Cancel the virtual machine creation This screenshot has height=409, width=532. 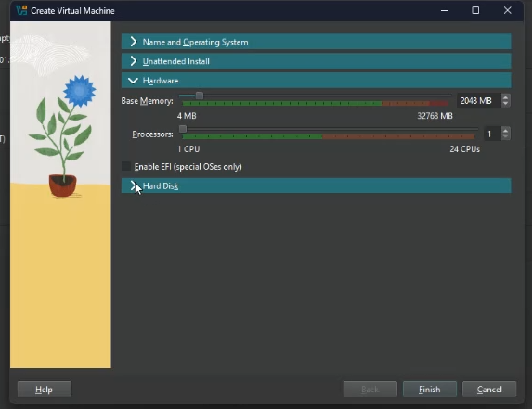(489, 389)
